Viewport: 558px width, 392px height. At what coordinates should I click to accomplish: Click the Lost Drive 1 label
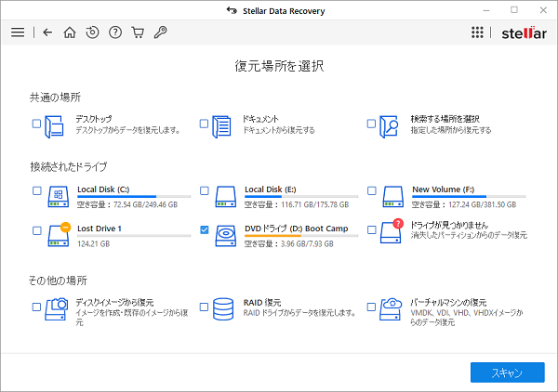click(x=100, y=229)
